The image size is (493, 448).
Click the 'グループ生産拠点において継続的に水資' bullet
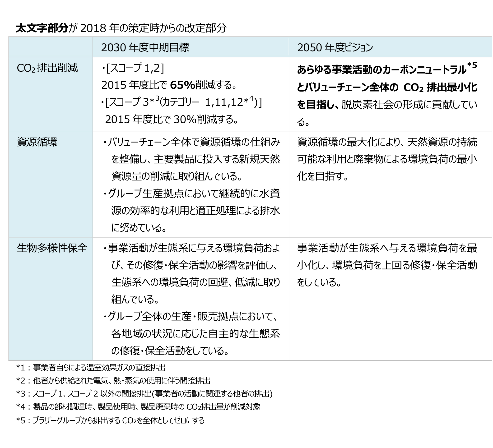click(x=192, y=194)
